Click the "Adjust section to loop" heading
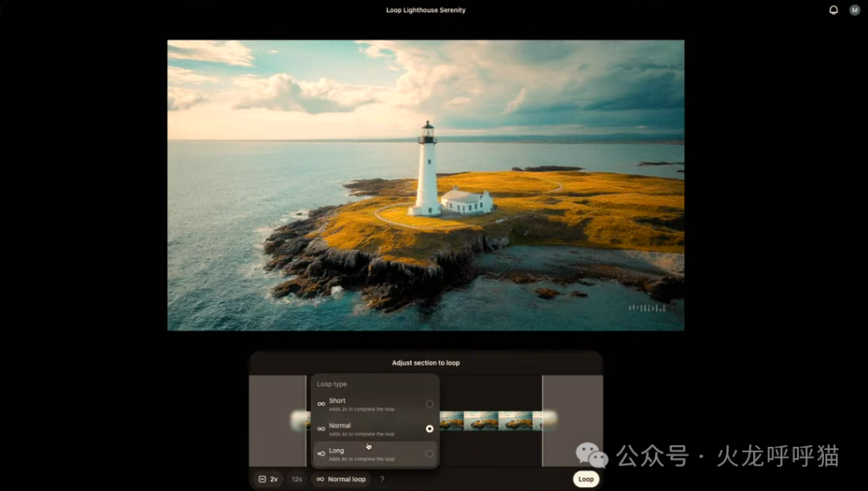 click(x=426, y=363)
